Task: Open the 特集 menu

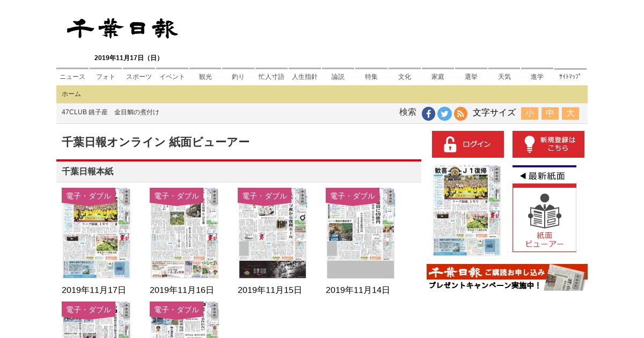Action: (371, 76)
